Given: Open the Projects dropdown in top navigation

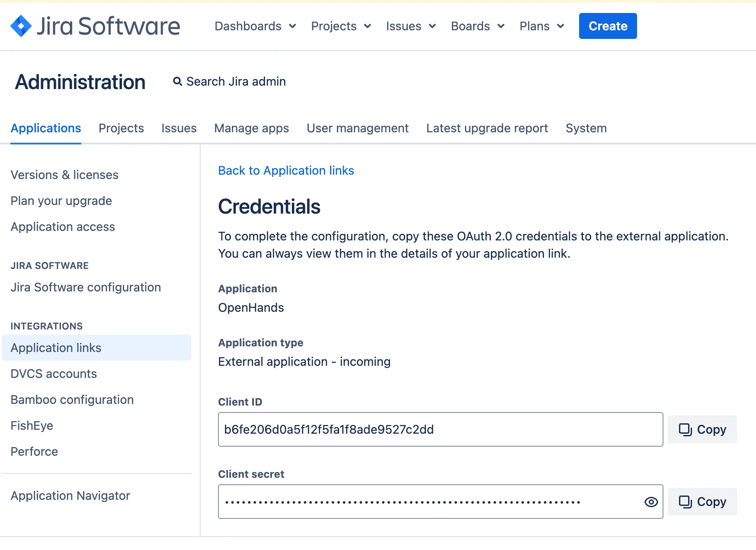Looking at the screenshot, I should pyautogui.click(x=341, y=26).
